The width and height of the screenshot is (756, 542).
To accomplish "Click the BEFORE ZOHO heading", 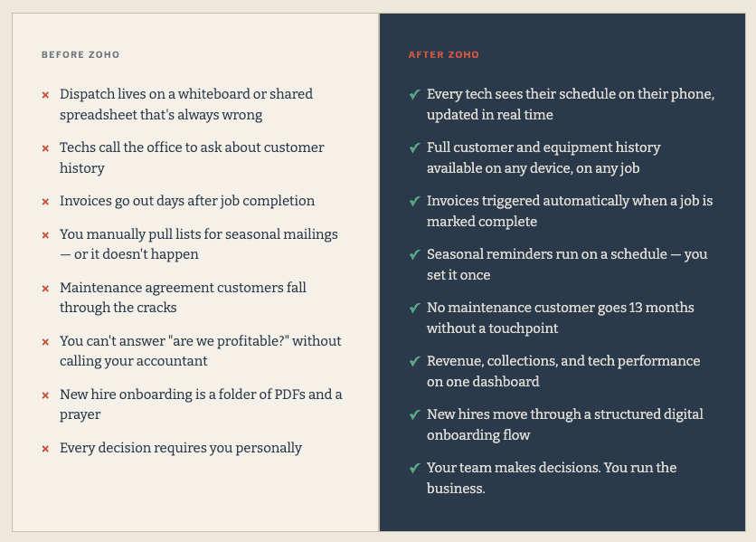I will (x=80, y=54).
